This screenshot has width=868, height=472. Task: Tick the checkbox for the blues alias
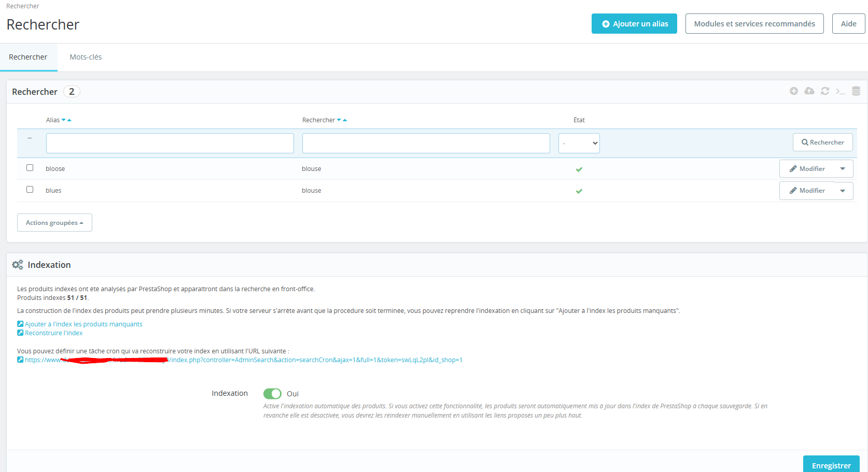[x=30, y=190]
